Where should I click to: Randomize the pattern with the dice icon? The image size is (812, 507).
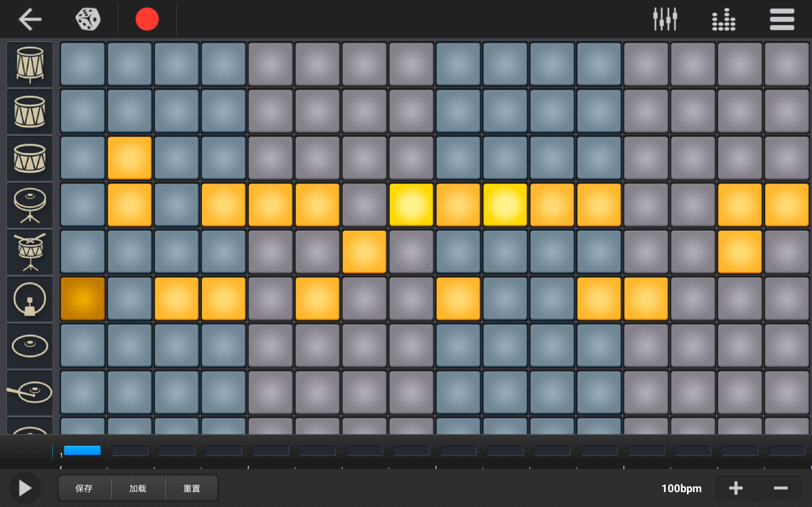point(88,19)
